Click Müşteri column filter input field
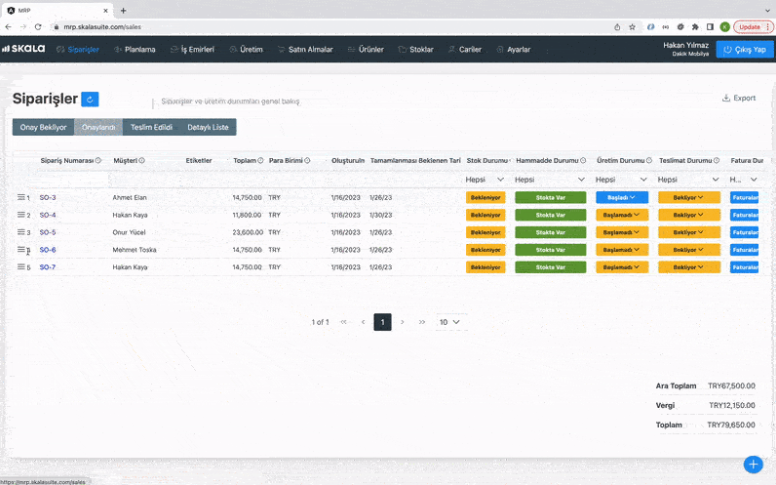 pos(144,180)
